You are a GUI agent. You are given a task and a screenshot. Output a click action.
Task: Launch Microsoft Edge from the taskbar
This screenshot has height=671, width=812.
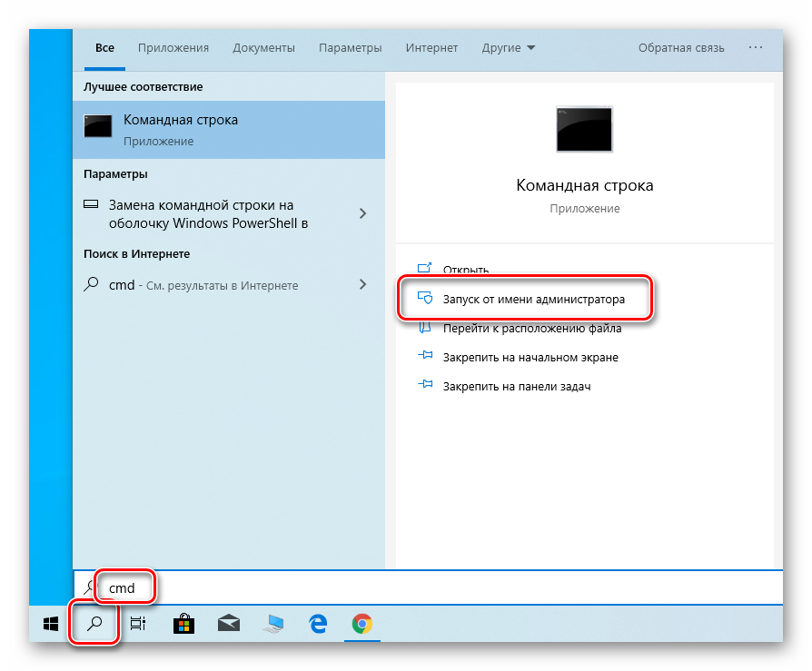coord(318,624)
